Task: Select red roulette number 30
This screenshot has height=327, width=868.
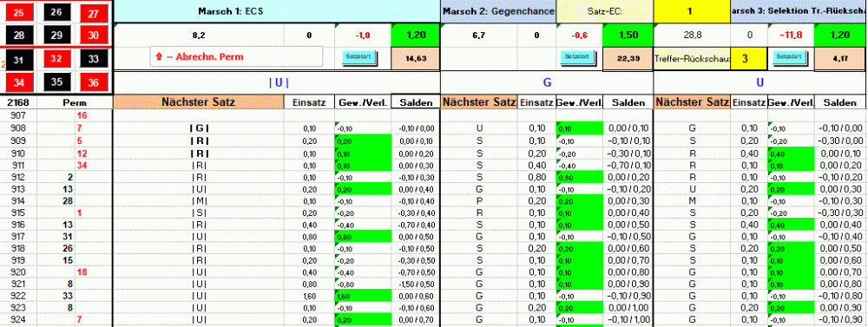Action: point(93,35)
